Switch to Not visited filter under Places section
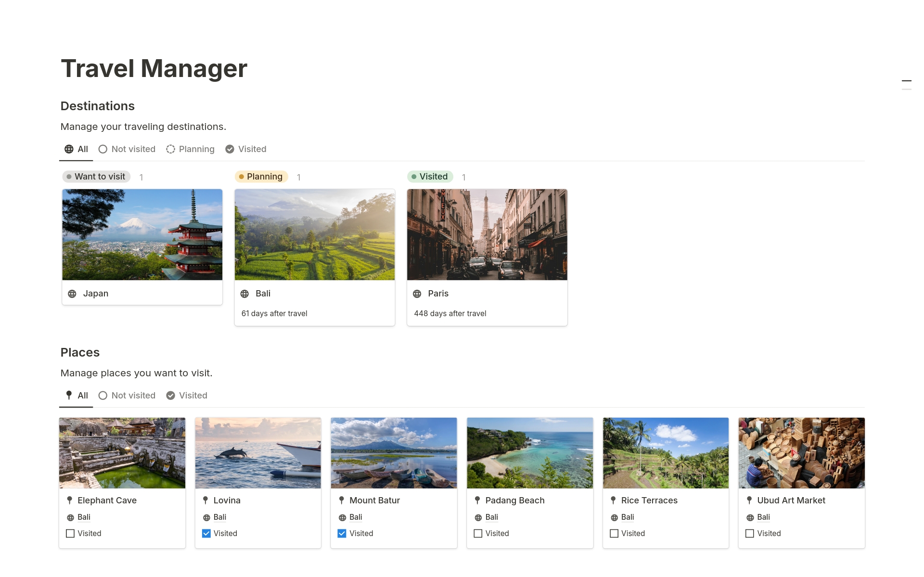The image size is (924, 577). [x=127, y=395]
